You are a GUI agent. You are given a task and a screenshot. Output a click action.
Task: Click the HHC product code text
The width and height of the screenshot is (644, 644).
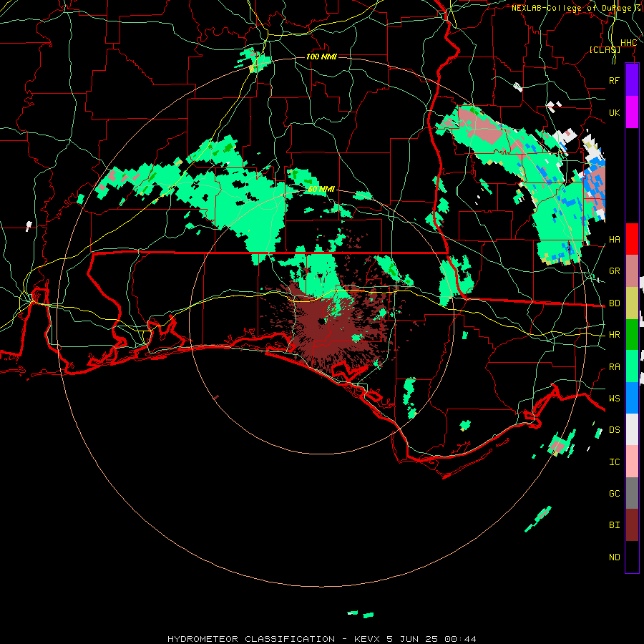pos(628,43)
